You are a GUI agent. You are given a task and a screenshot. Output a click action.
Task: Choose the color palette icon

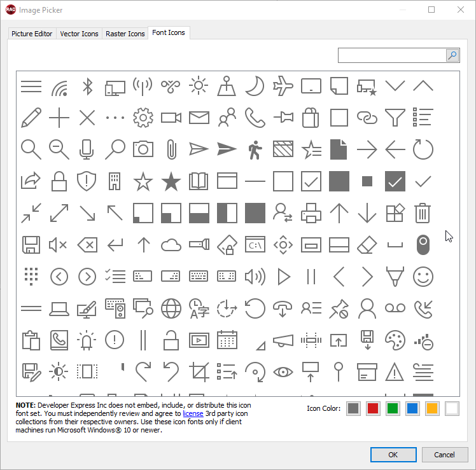click(x=395, y=340)
